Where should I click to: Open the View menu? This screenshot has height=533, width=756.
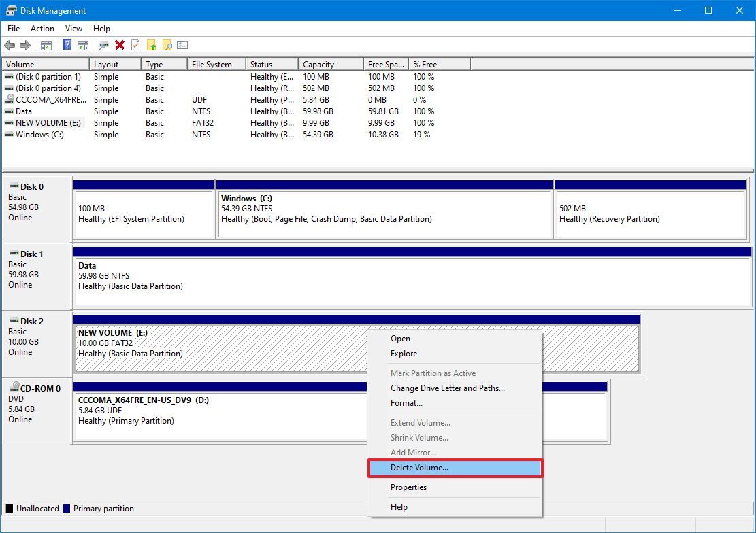[x=73, y=29]
